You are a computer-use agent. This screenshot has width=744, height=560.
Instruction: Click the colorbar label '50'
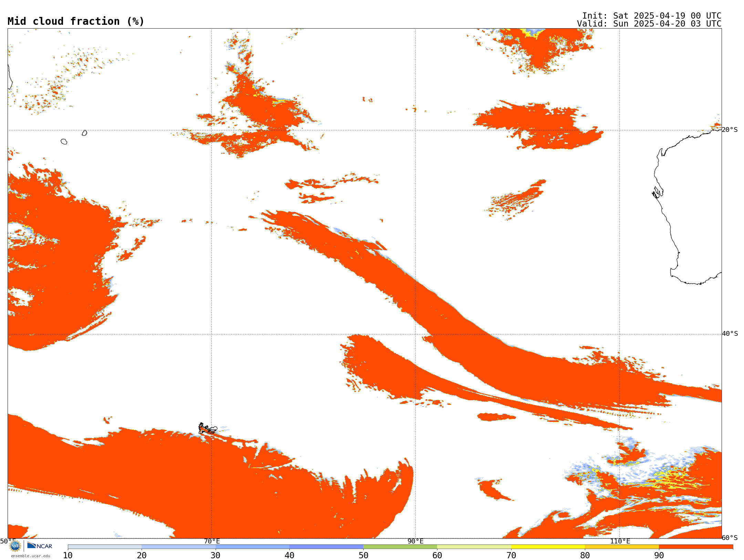coord(363,556)
